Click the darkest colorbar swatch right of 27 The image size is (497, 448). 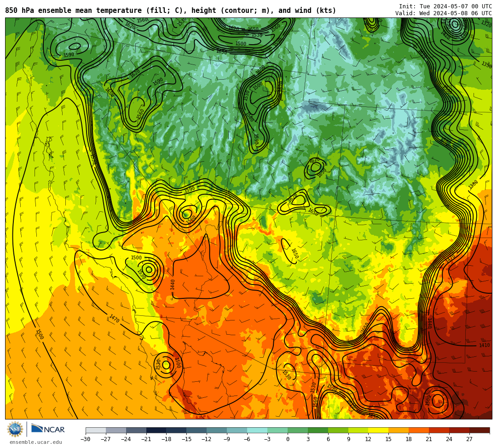pos(480,430)
